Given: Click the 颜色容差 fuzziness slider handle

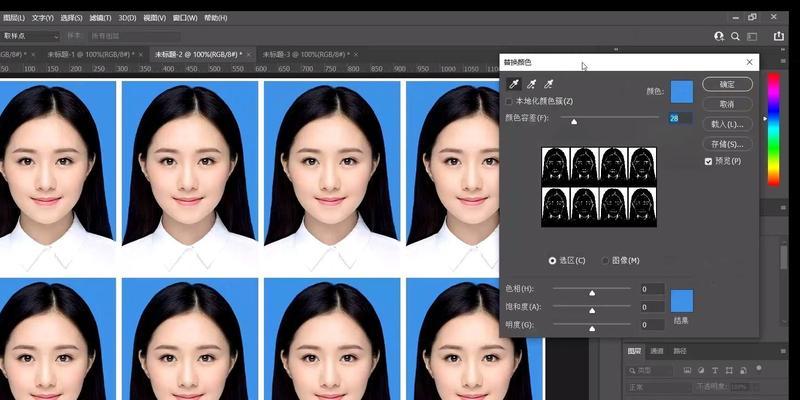Looking at the screenshot, I should tap(574, 121).
